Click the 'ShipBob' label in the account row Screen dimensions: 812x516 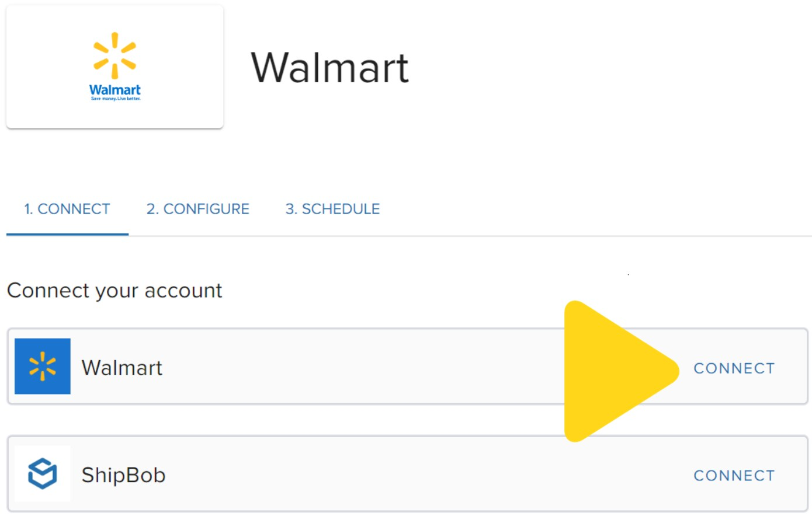(124, 475)
